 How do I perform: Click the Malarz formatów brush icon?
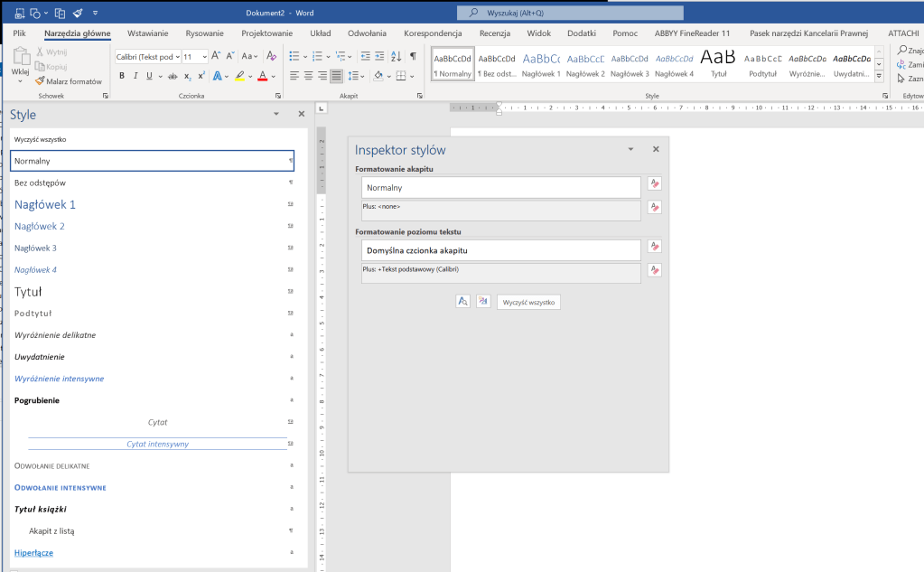click(x=40, y=80)
